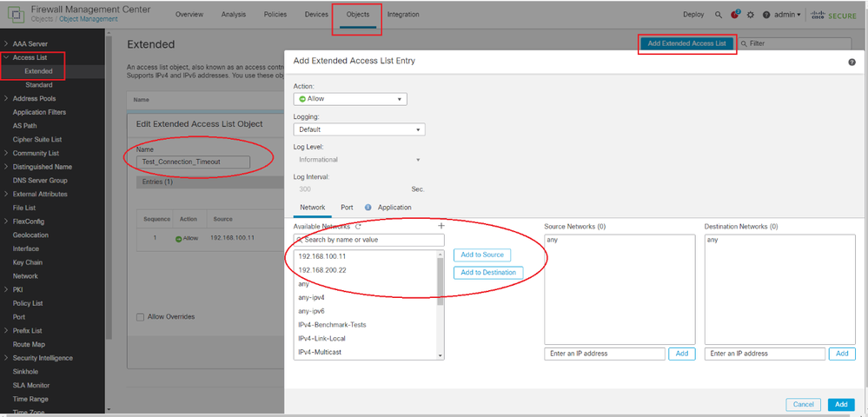This screenshot has width=868, height=417.
Task: Click Add Extended Access List button
Action: (x=687, y=43)
